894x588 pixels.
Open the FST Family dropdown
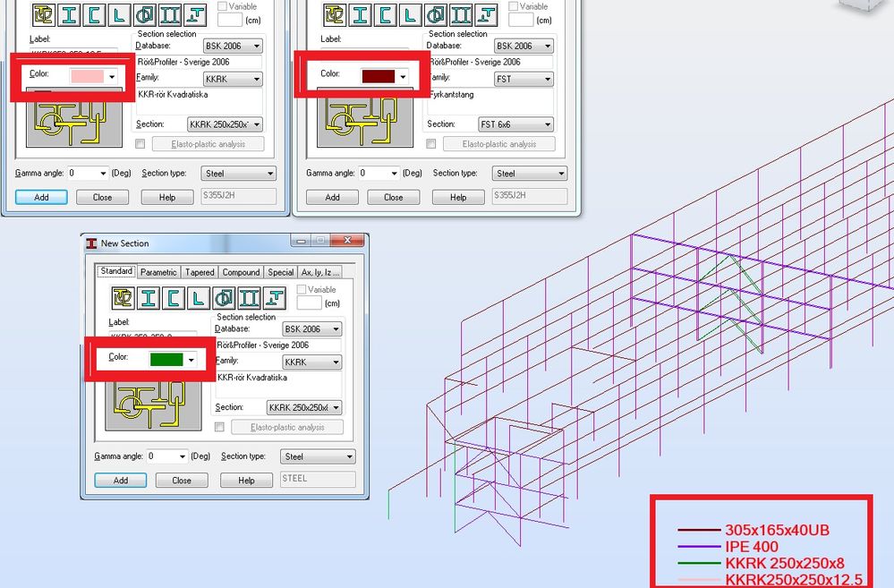tap(524, 80)
